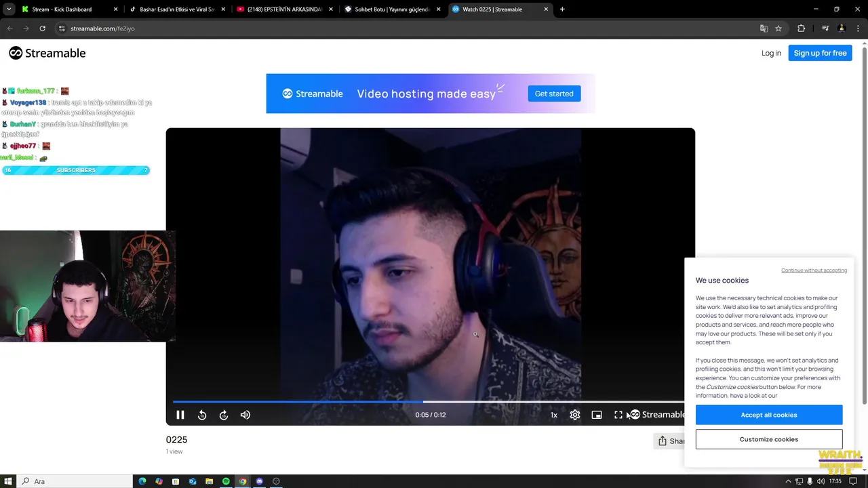
Task: Select the Watch 0225 Streamable tab
Action: pos(498,9)
